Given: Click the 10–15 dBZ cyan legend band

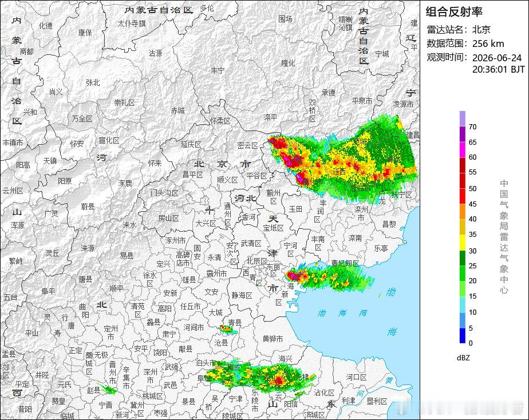Looking at the screenshot, I should point(463,305).
